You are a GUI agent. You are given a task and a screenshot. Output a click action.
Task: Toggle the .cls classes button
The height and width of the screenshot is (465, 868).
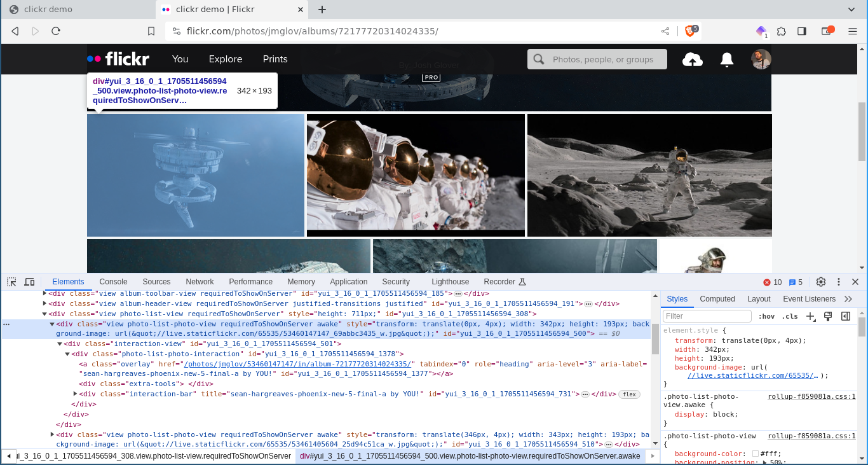coord(790,316)
